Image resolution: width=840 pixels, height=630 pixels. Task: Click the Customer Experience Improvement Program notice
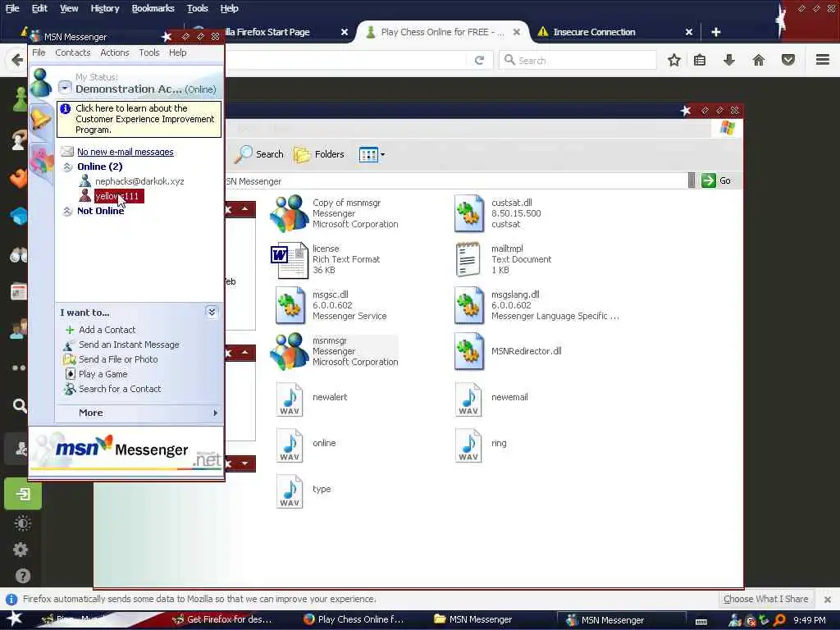[x=139, y=119]
